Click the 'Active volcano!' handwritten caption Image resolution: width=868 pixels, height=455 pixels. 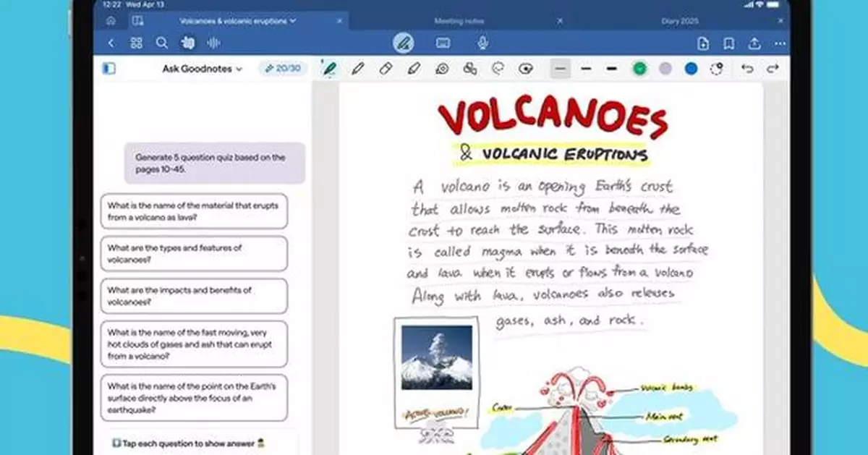[435, 413]
